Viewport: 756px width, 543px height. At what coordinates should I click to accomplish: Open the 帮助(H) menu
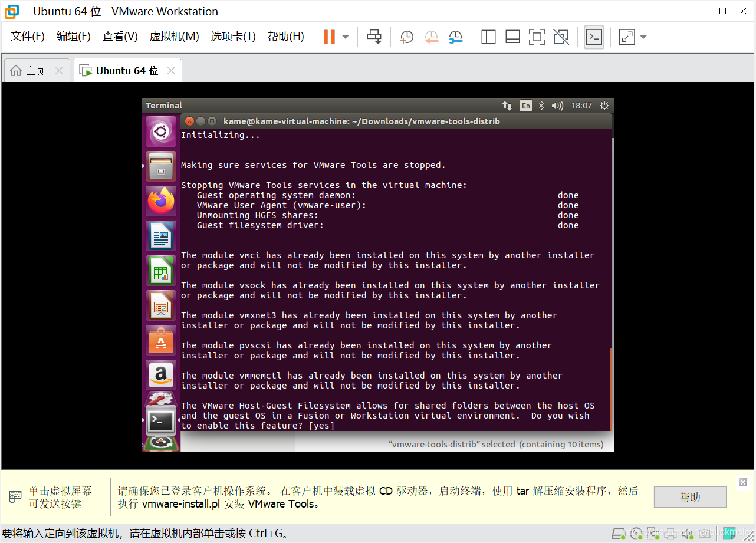coord(285,37)
